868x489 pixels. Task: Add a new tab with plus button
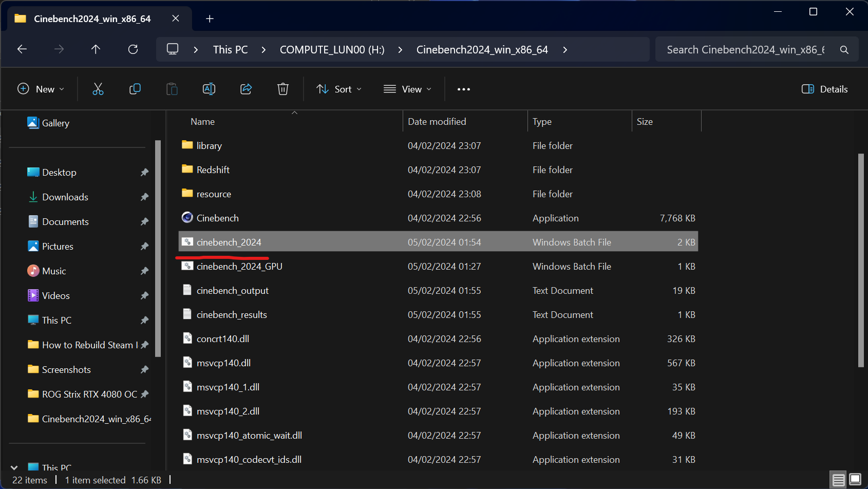[210, 19]
